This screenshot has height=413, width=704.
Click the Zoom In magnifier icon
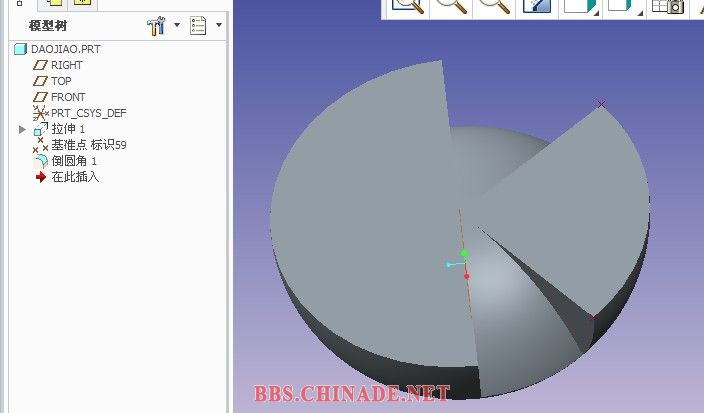point(451,5)
